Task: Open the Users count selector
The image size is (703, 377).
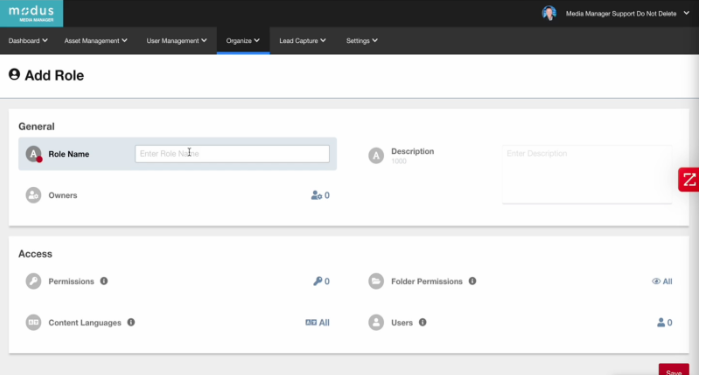Action: tap(664, 322)
